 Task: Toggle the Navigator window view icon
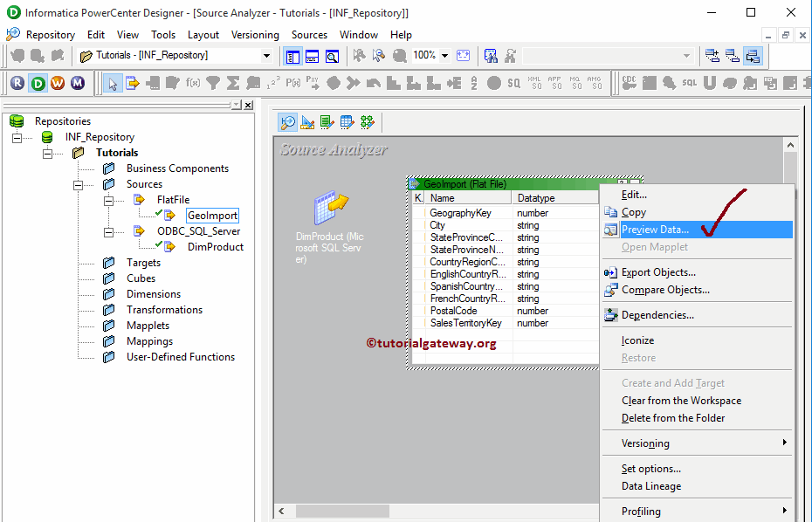click(x=292, y=56)
